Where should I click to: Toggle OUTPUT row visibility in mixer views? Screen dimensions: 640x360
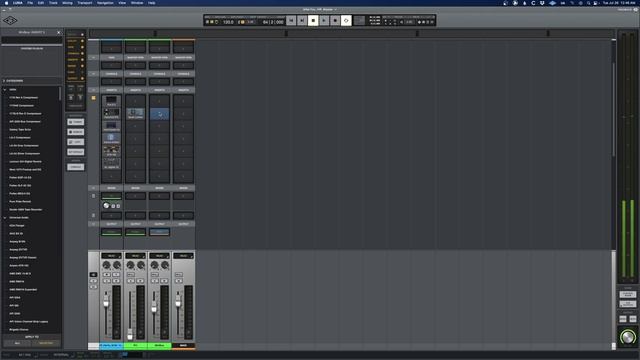point(82,78)
